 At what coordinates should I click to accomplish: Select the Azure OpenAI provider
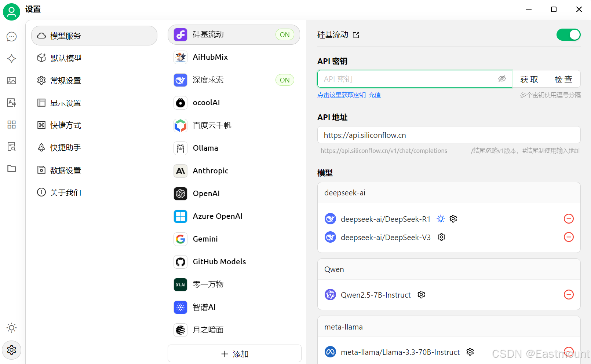234,216
